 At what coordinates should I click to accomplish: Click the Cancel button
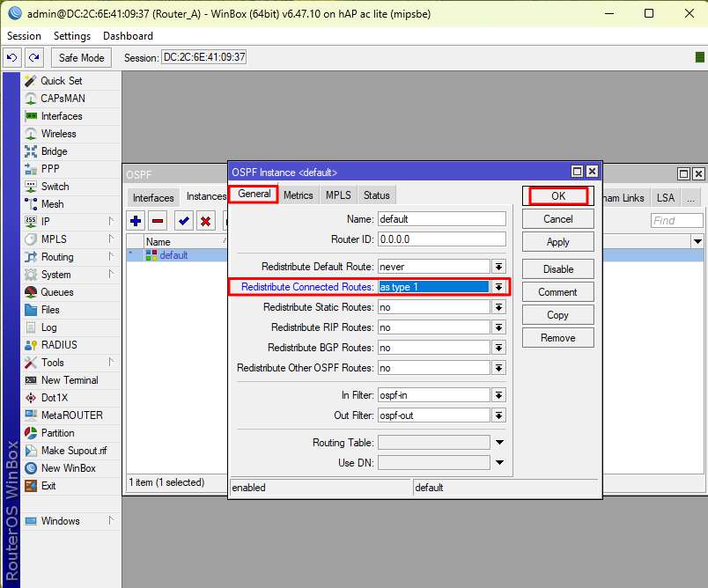[x=557, y=219]
